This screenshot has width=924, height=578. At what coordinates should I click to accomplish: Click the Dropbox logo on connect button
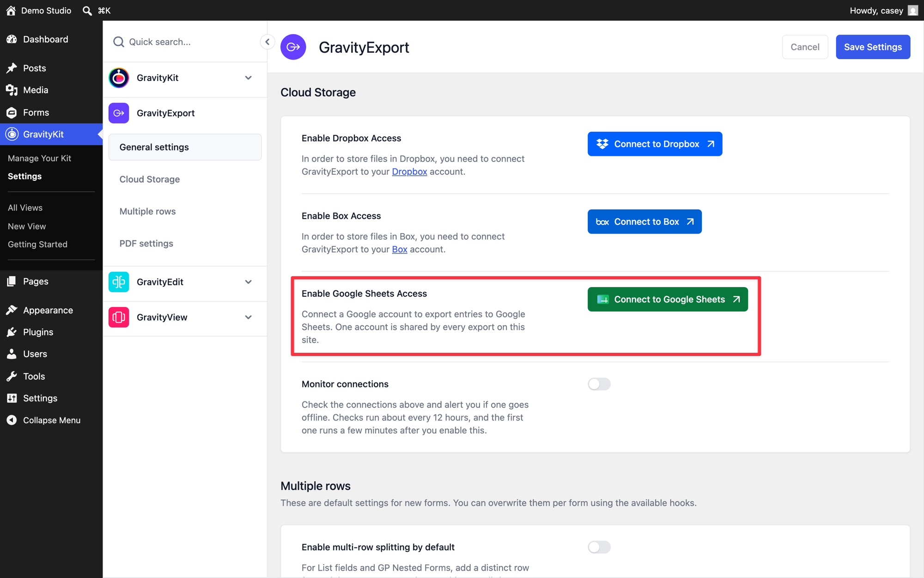[x=602, y=144]
